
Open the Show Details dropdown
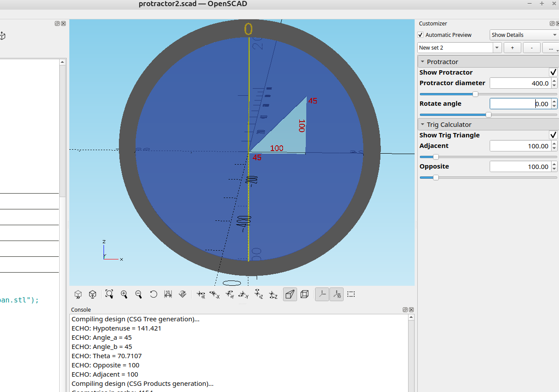pos(524,35)
